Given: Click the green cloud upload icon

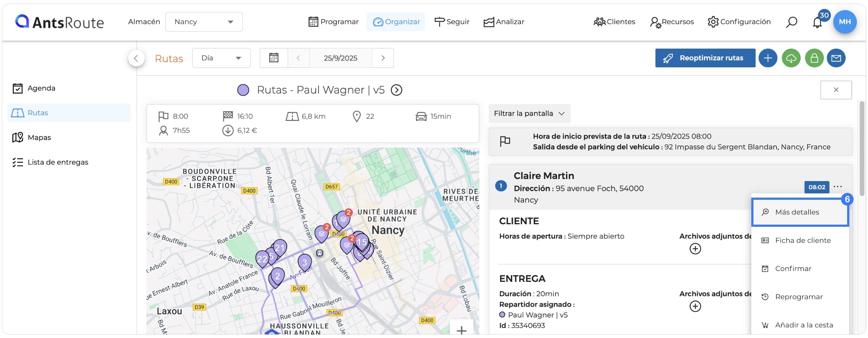Looking at the screenshot, I should pyautogui.click(x=791, y=58).
